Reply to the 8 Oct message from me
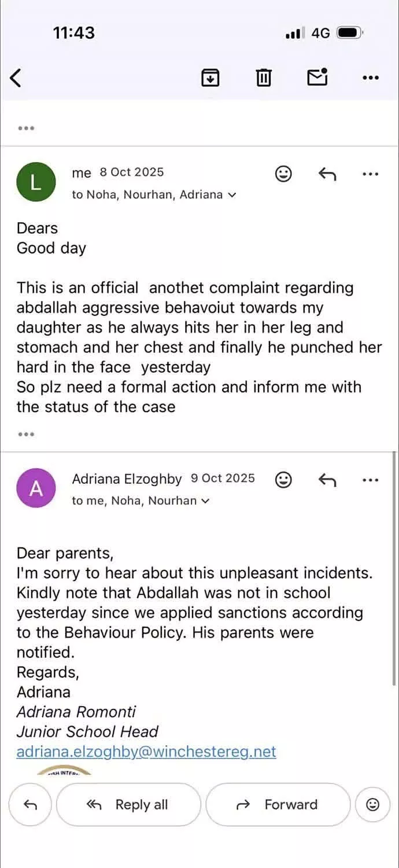 pos(327,174)
